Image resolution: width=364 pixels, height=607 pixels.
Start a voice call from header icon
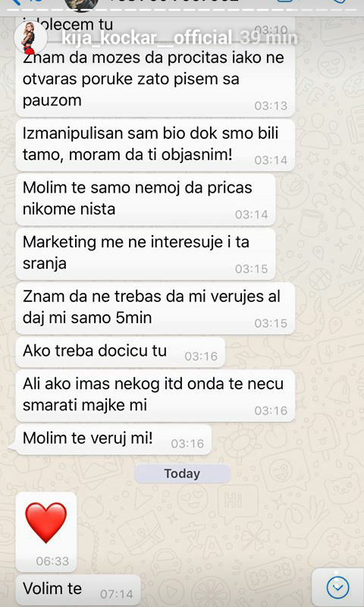pyautogui.click(x=339, y=2)
